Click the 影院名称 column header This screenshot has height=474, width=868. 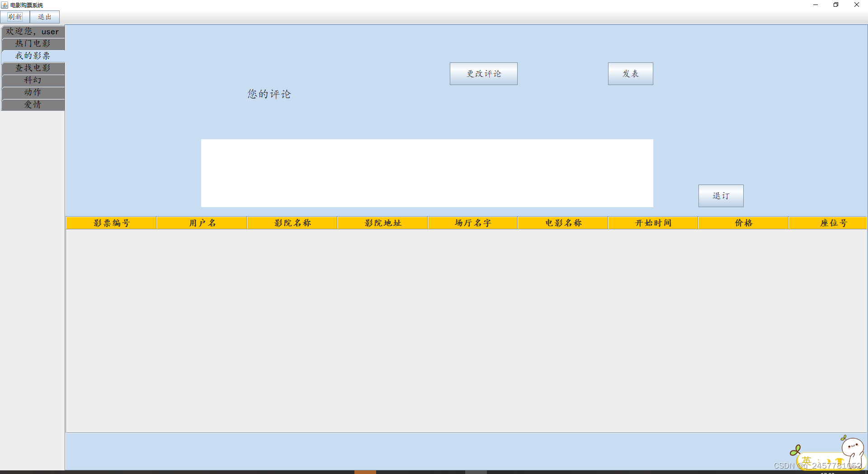[292, 223]
